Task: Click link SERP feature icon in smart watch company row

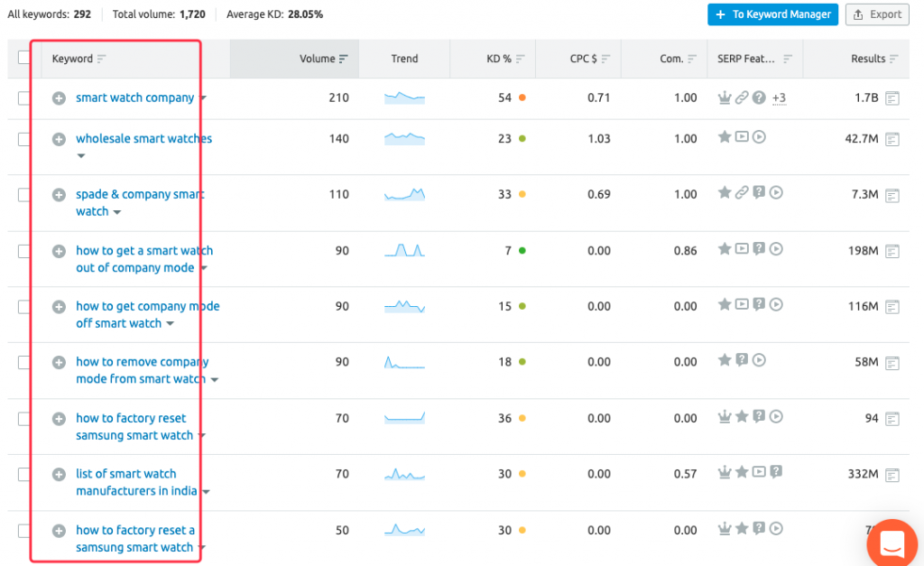Action: [x=742, y=97]
